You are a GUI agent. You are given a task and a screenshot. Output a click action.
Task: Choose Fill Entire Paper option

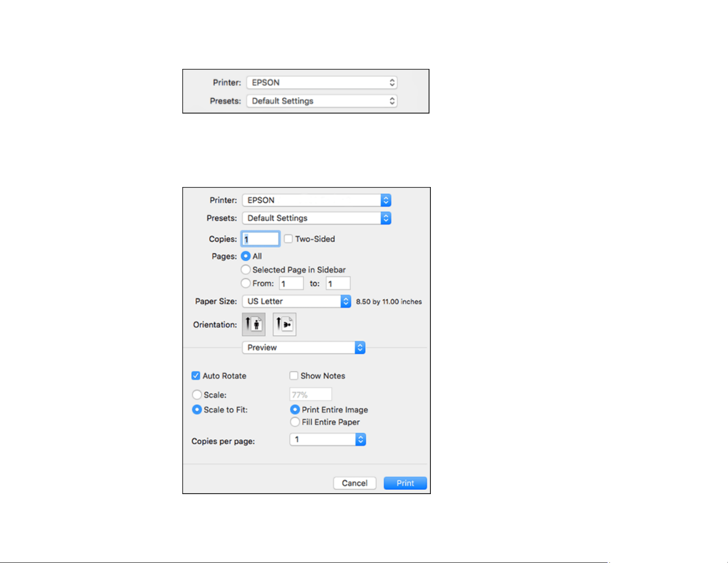(x=295, y=422)
